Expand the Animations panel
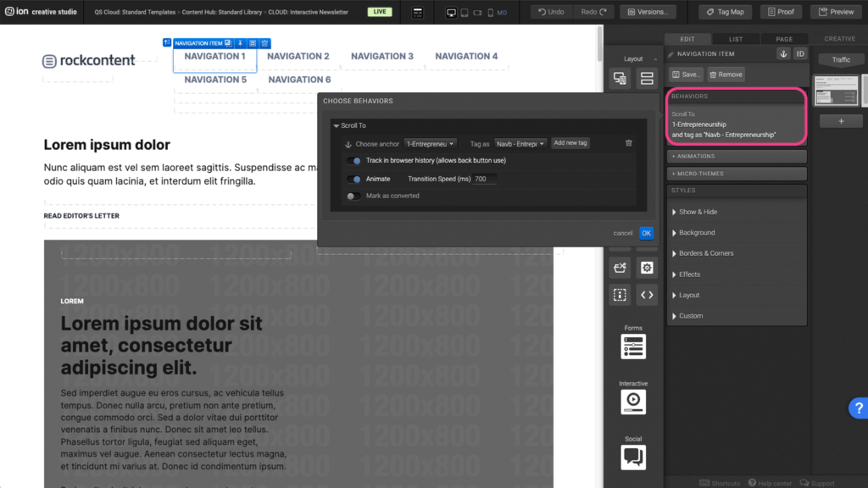 click(x=737, y=157)
